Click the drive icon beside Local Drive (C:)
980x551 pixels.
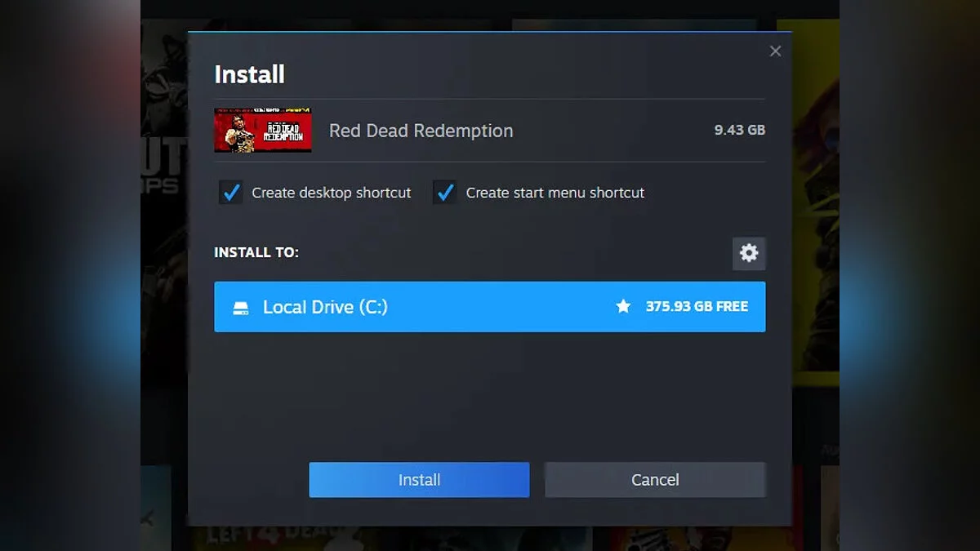241,308
